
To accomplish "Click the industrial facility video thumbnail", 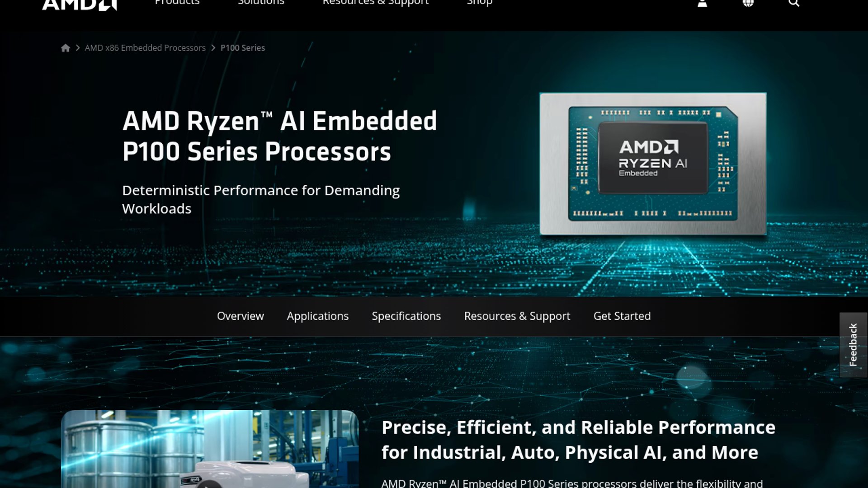I will coord(210,449).
